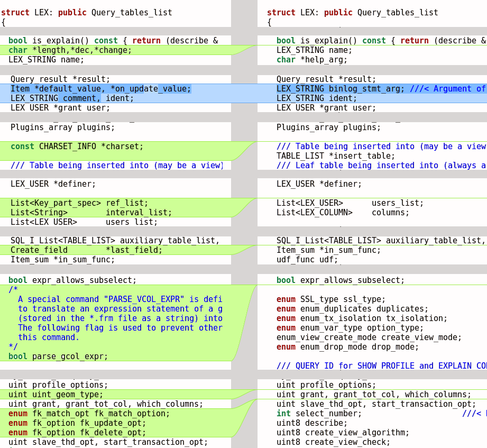The image size is (487, 448).
Task: Click the "uint8 describe;" line
Action: click(x=312, y=424)
